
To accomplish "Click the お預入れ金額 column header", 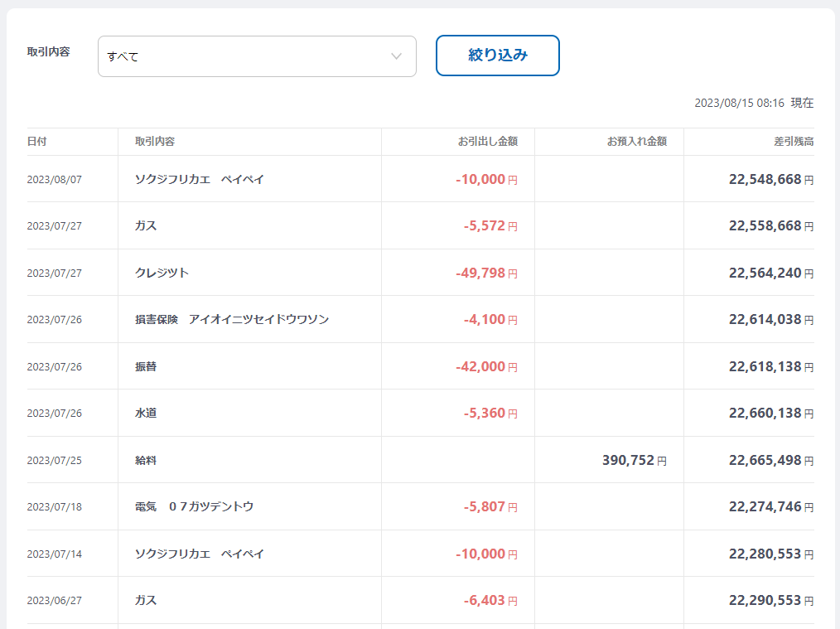I will click(636, 142).
